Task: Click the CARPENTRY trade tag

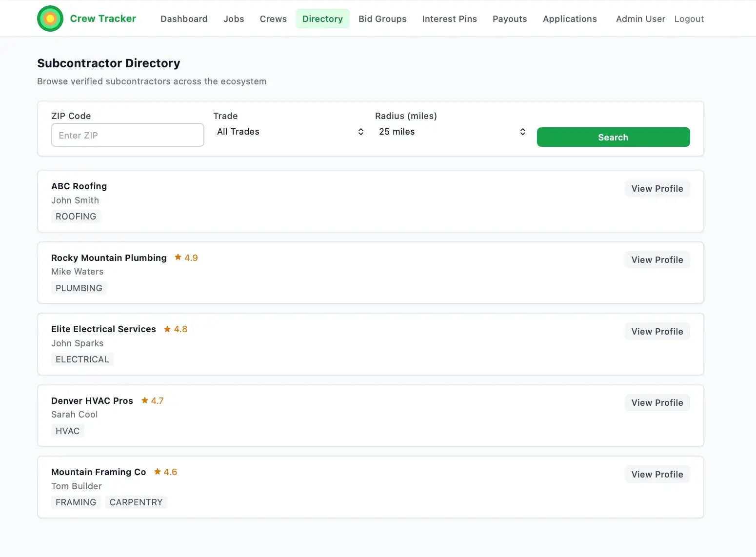Action: [x=136, y=502]
